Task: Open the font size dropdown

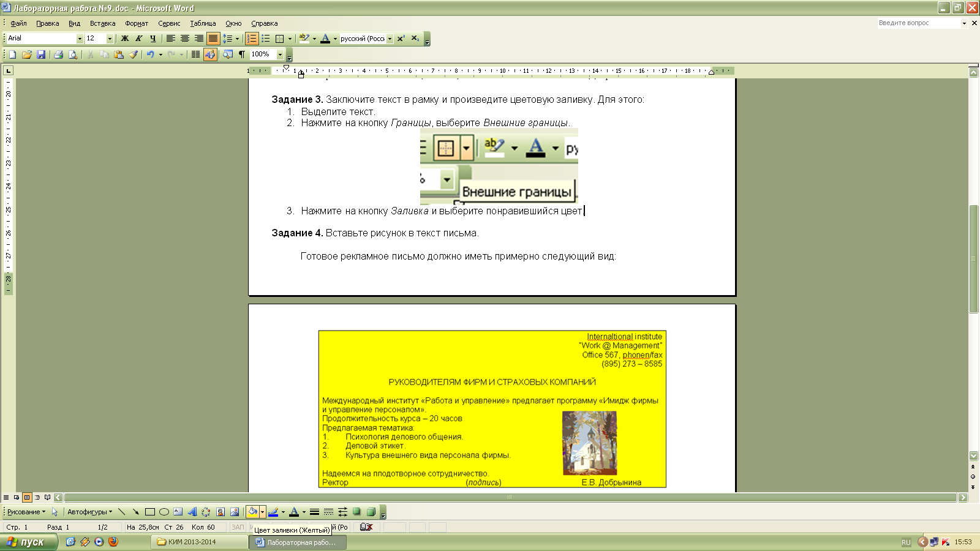Action: pyautogui.click(x=110, y=39)
